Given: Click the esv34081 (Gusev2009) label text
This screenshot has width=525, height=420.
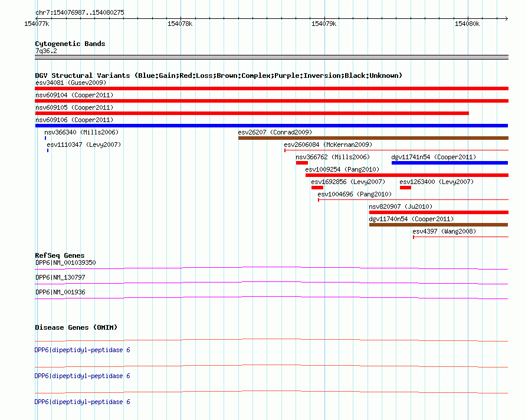Looking at the screenshot, I should [71, 83].
